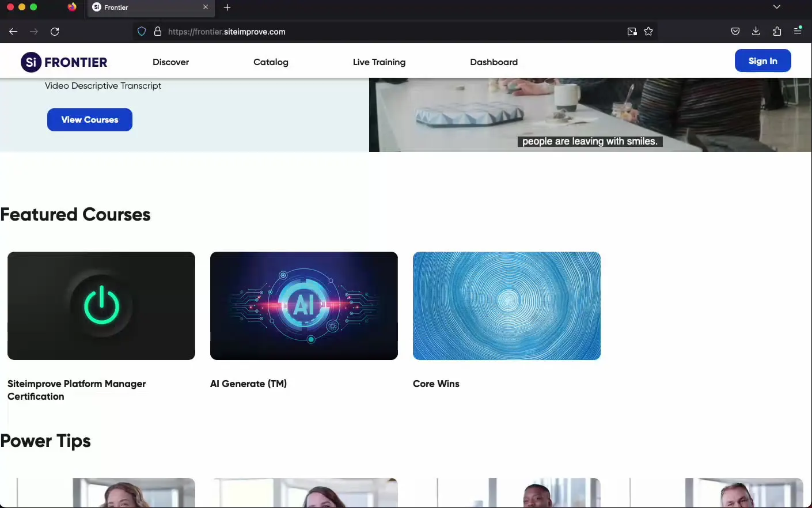
Task: Open the Core Wins course thumbnail
Action: [507, 306]
